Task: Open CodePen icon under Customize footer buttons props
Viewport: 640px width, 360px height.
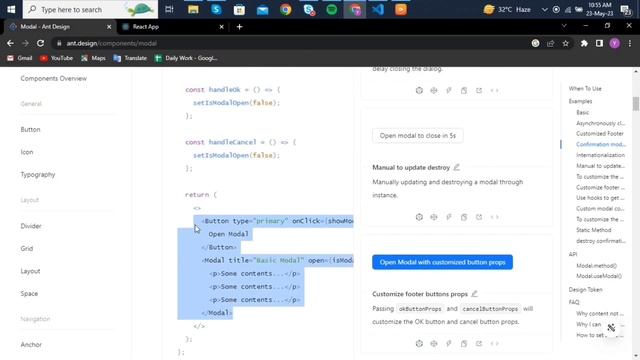Action: [x=434, y=344]
